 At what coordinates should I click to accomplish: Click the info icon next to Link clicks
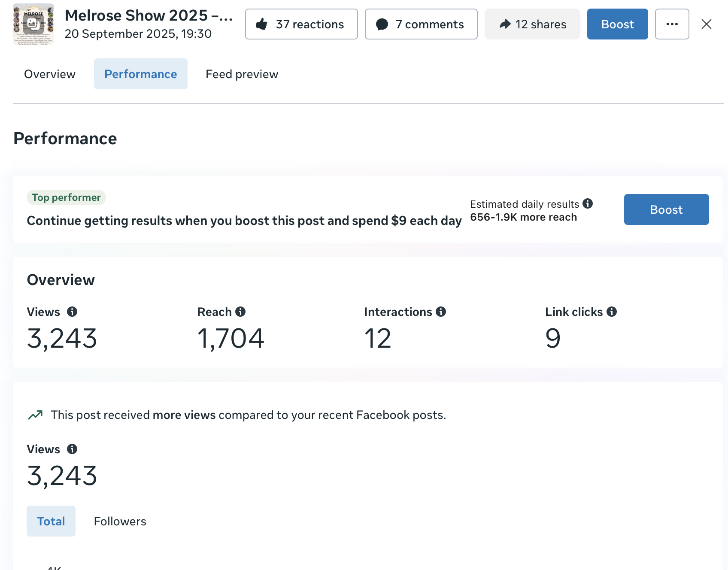coord(612,312)
